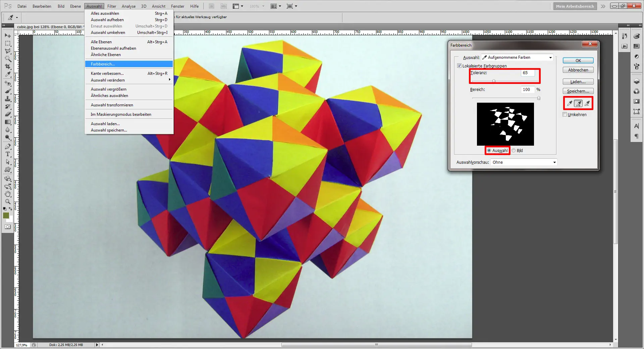Click the Laden button

(x=578, y=82)
